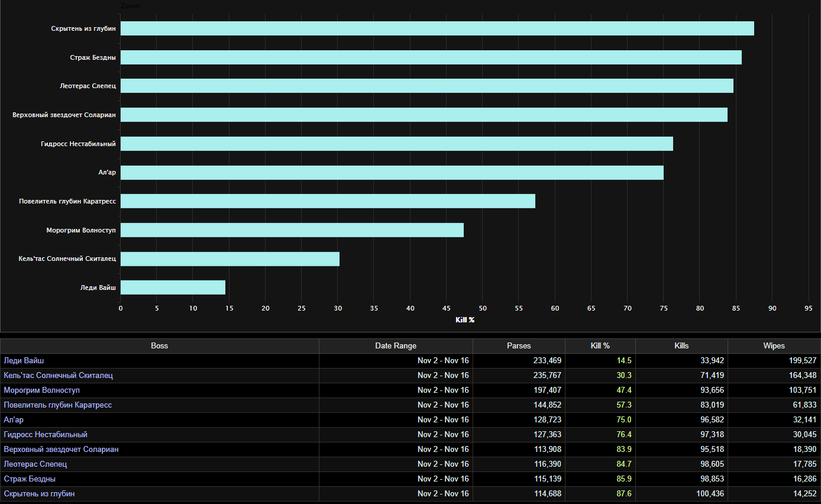Open the Повелитель глубин Каратресс link
821x504 pixels.
point(57,405)
